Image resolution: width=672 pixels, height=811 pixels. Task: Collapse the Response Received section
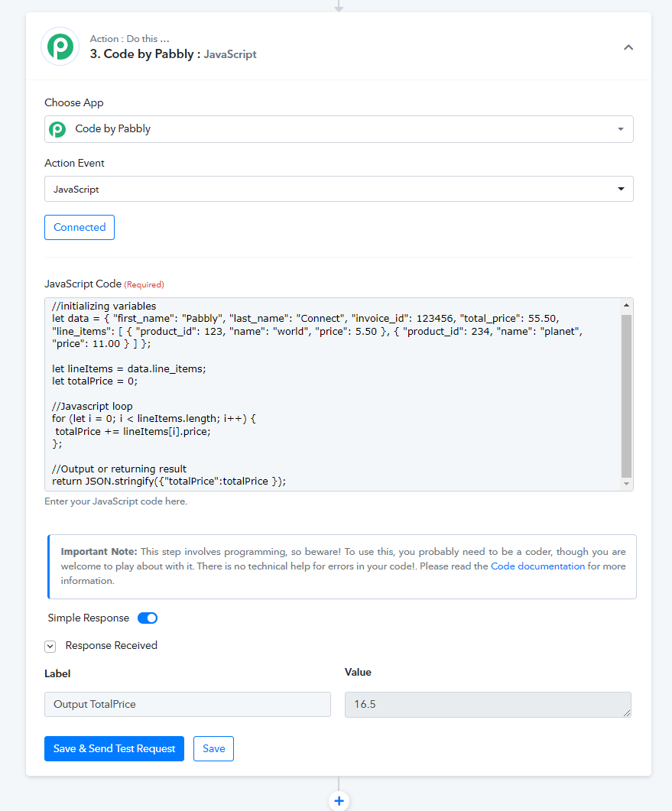coord(50,646)
